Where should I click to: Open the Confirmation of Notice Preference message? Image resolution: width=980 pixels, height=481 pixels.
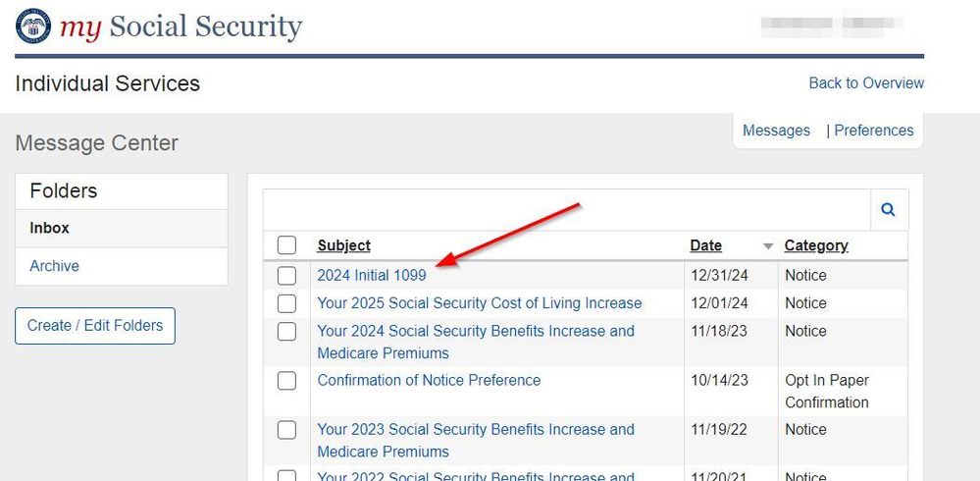[429, 380]
